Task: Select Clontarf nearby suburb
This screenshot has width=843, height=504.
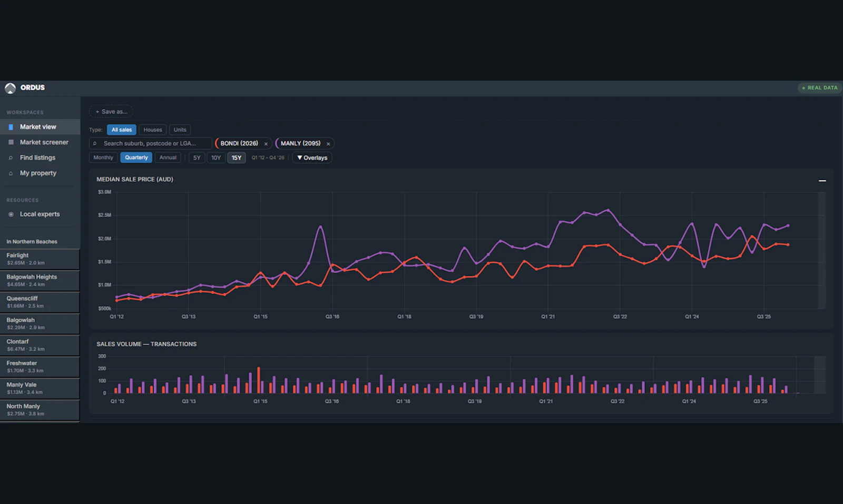Action: pyautogui.click(x=40, y=345)
